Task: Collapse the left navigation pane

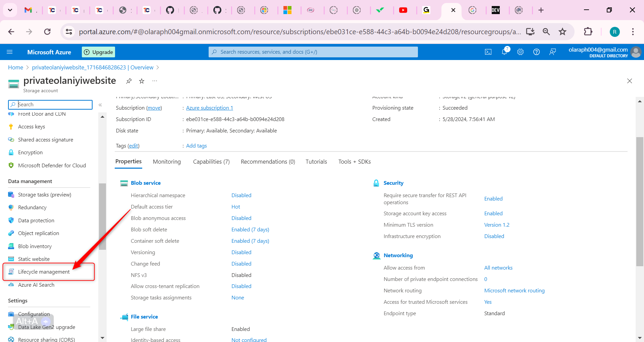Action: point(100,105)
